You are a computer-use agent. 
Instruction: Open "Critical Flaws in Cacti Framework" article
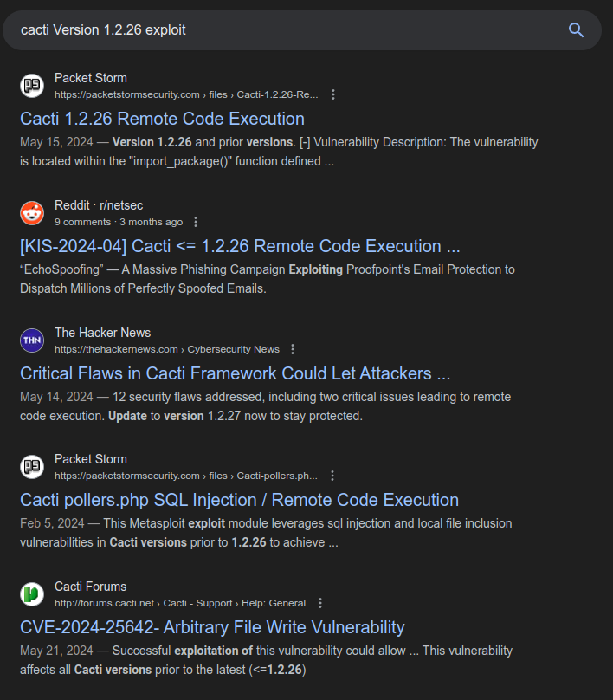click(235, 373)
